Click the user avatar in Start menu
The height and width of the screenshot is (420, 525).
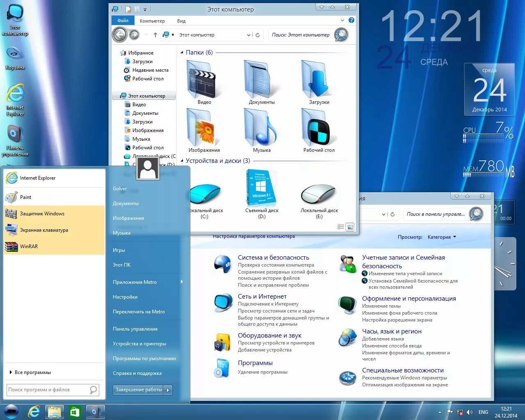148,168
